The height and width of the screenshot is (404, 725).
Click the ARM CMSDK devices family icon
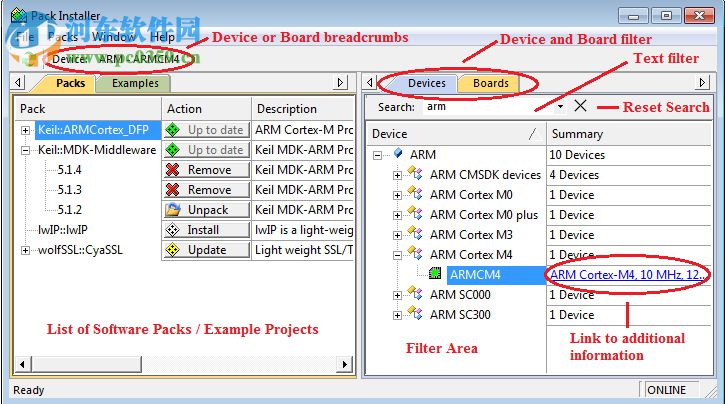[415, 174]
